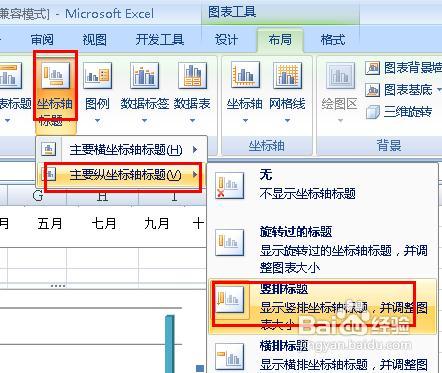Expand the 图例 dropdown arrow
This screenshot has height=373, width=442.
tap(97, 120)
